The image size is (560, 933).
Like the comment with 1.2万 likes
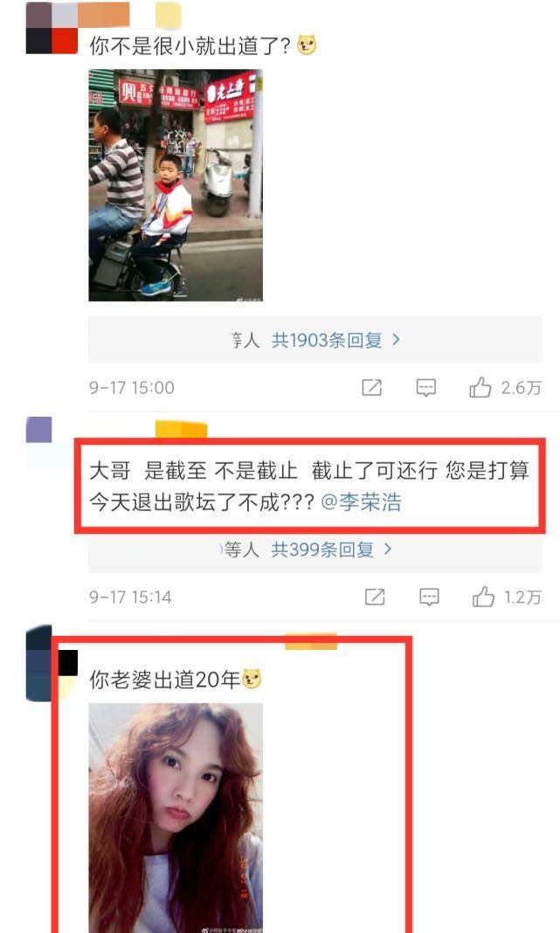coord(483,596)
